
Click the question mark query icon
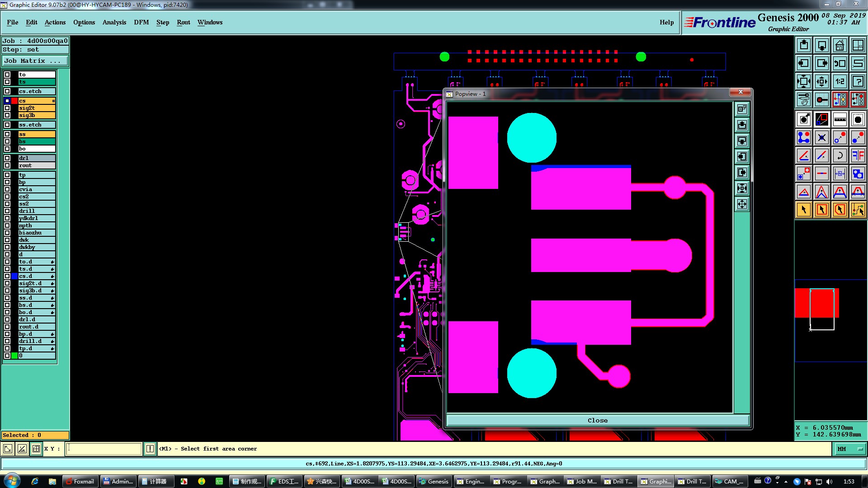click(x=858, y=81)
